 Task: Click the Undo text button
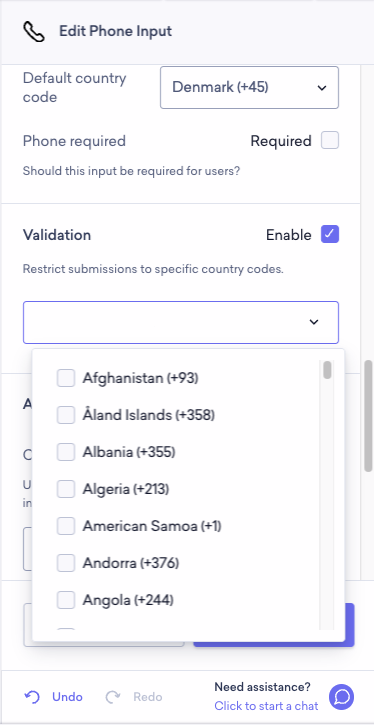tap(67, 697)
